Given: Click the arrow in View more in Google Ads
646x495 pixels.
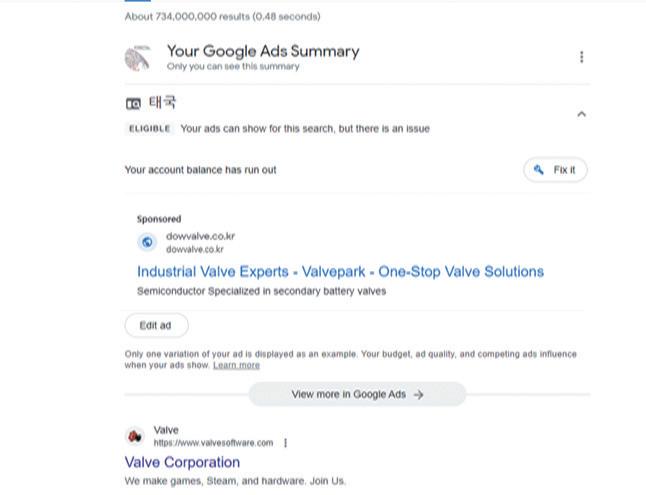Looking at the screenshot, I should (419, 395).
